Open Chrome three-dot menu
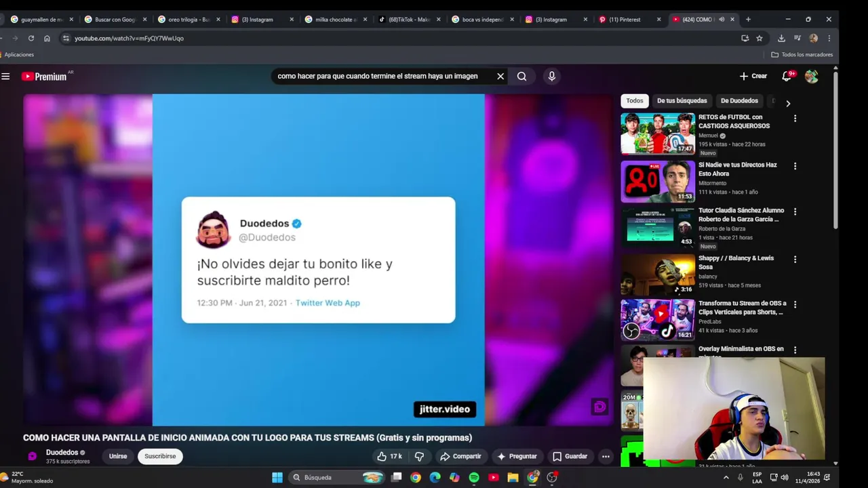Image resolution: width=868 pixels, height=488 pixels. [x=829, y=39]
